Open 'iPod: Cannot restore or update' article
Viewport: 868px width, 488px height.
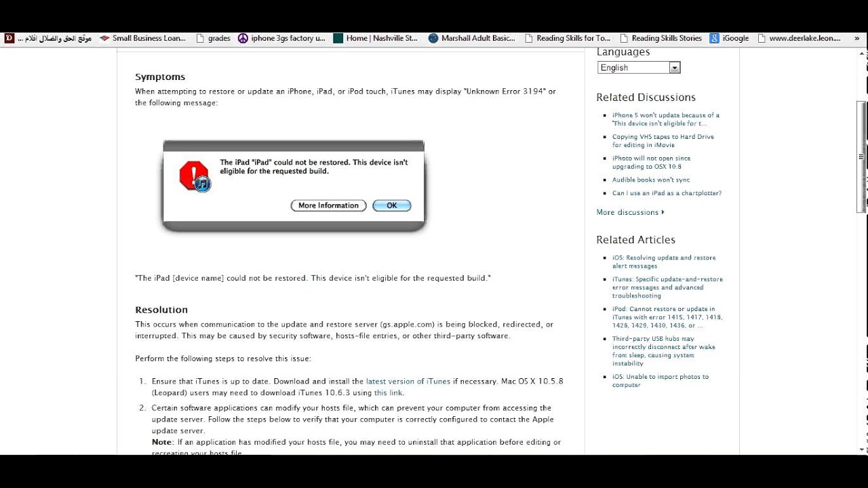click(x=667, y=317)
